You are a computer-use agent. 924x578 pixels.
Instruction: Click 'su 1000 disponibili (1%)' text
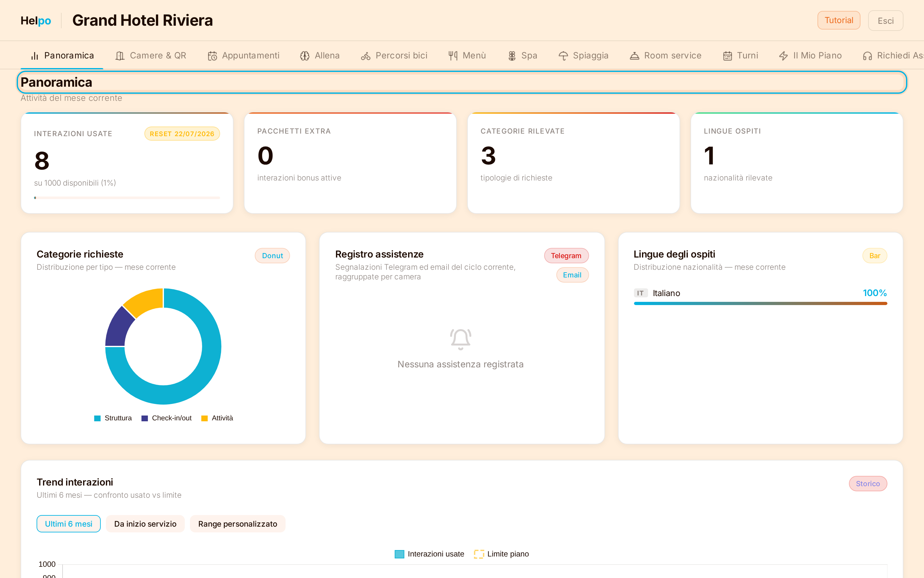point(75,183)
